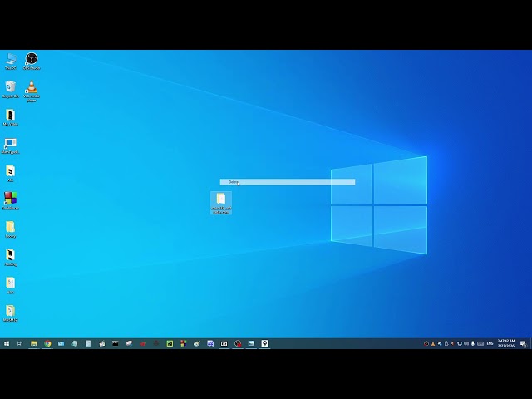Viewport: 532px width, 399px height.
Task: Open Task View on the taskbar
Action: (x=20, y=343)
